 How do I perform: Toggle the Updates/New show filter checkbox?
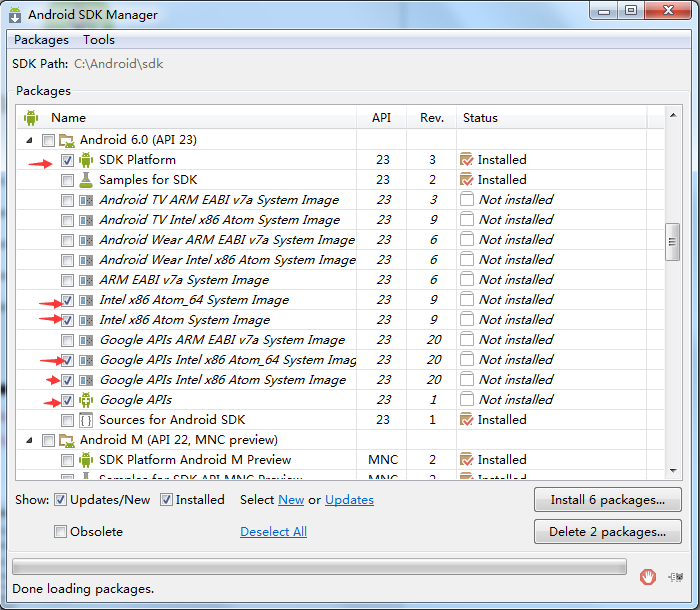pos(60,500)
